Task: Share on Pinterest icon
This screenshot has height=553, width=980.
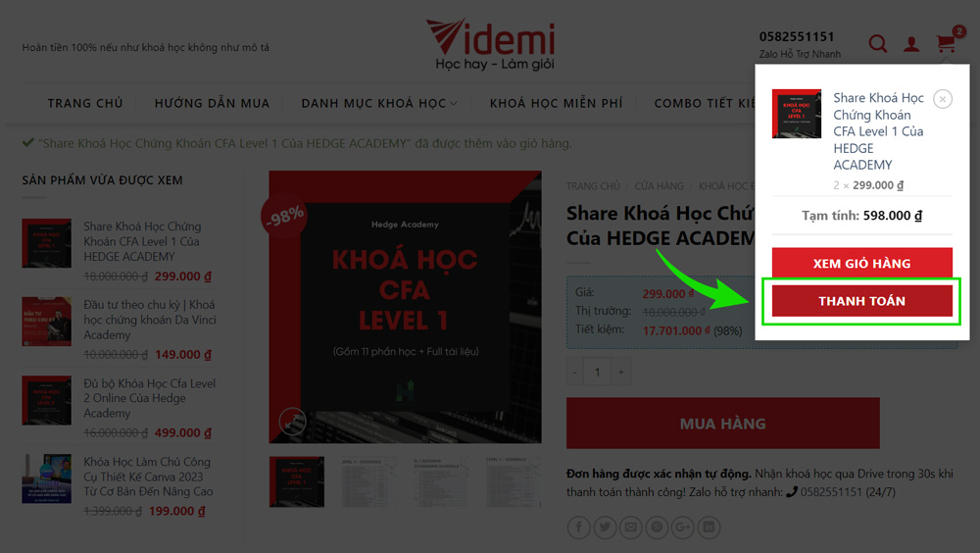Action: 657,528
